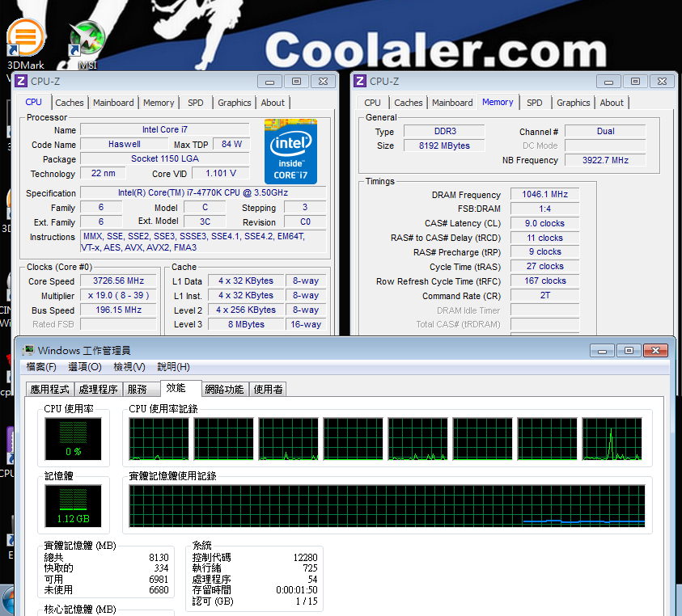The width and height of the screenshot is (682, 616).
Task: Switch to Mainboard tab in right CPU-Z window
Action: click(x=452, y=103)
